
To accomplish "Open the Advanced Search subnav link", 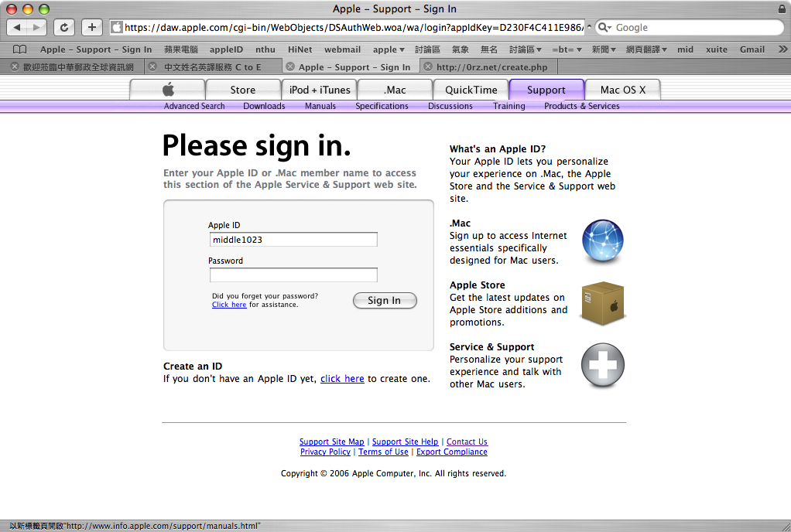I will click(194, 106).
